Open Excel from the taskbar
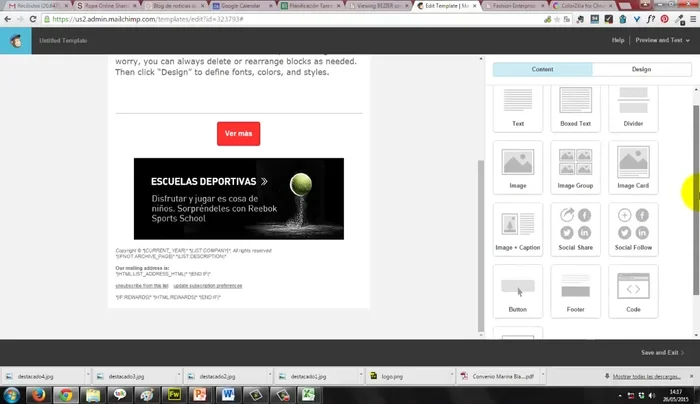The image size is (700, 404). 308,395
